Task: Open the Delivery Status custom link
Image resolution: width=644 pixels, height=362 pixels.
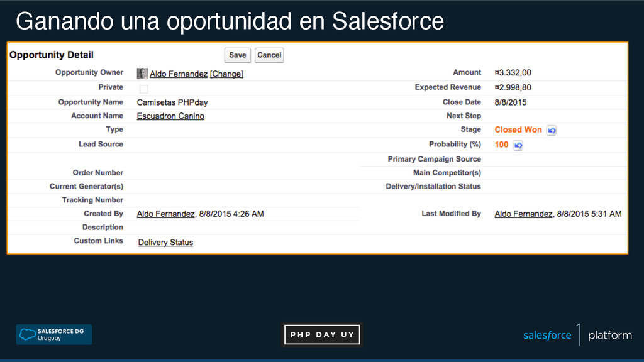Action: (x=165, y=243)
